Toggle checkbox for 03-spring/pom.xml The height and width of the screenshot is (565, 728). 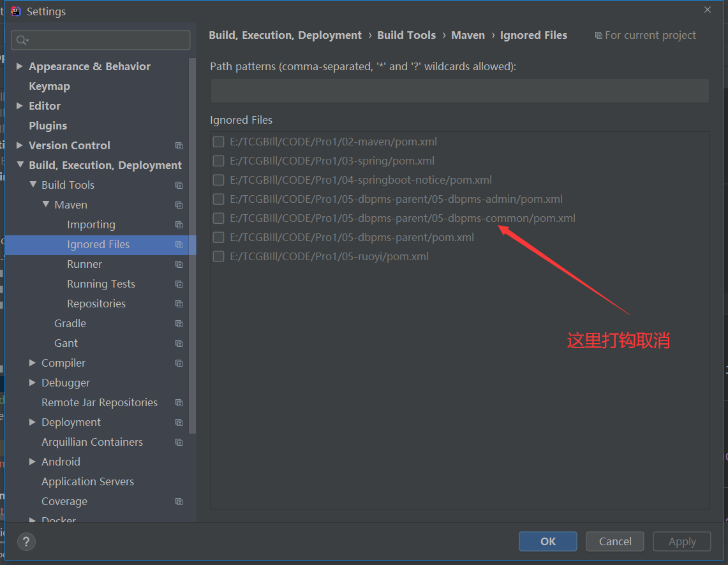click(x=218, y=161)
